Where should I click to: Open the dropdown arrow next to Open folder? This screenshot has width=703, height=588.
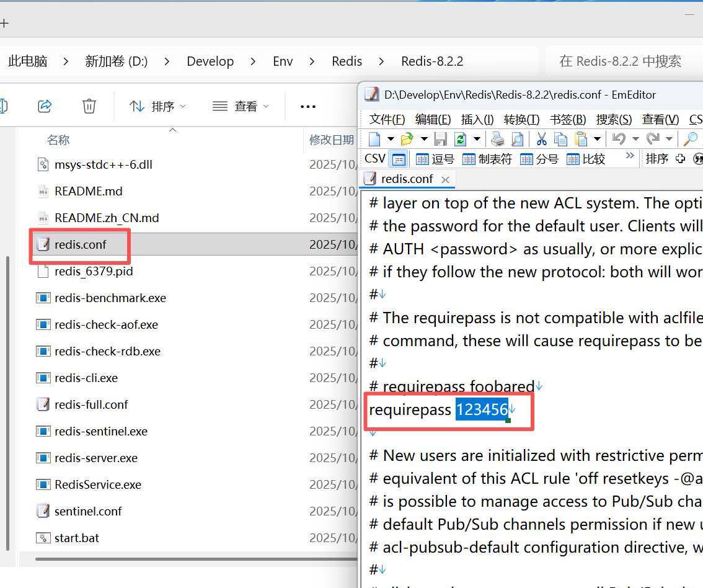[424, 139]
